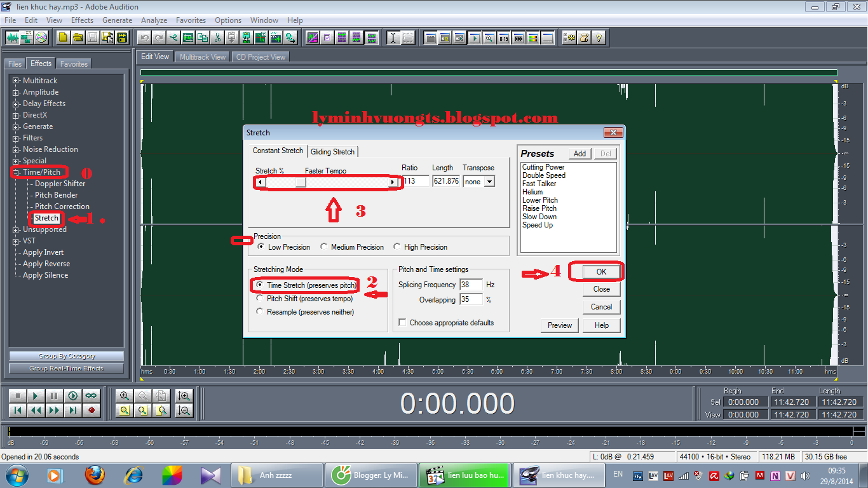Switch to the Multitrack View tab

[x=202, y=57]
